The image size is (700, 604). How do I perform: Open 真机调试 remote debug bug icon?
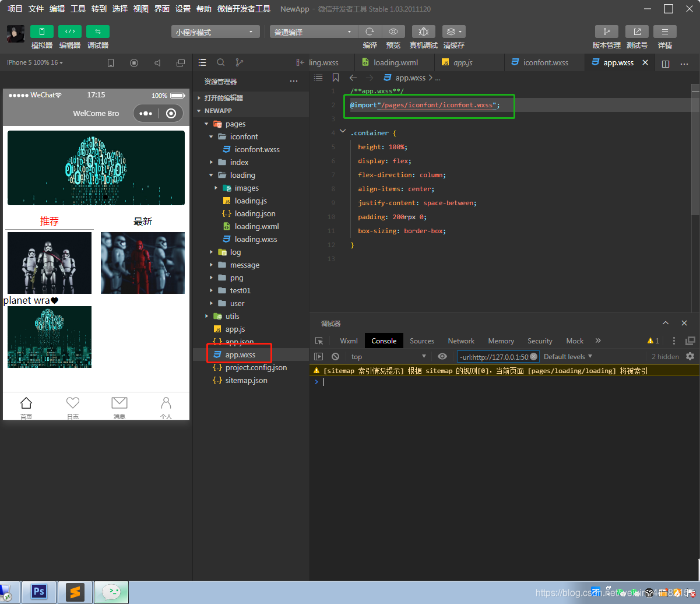[x=424, y=31]
